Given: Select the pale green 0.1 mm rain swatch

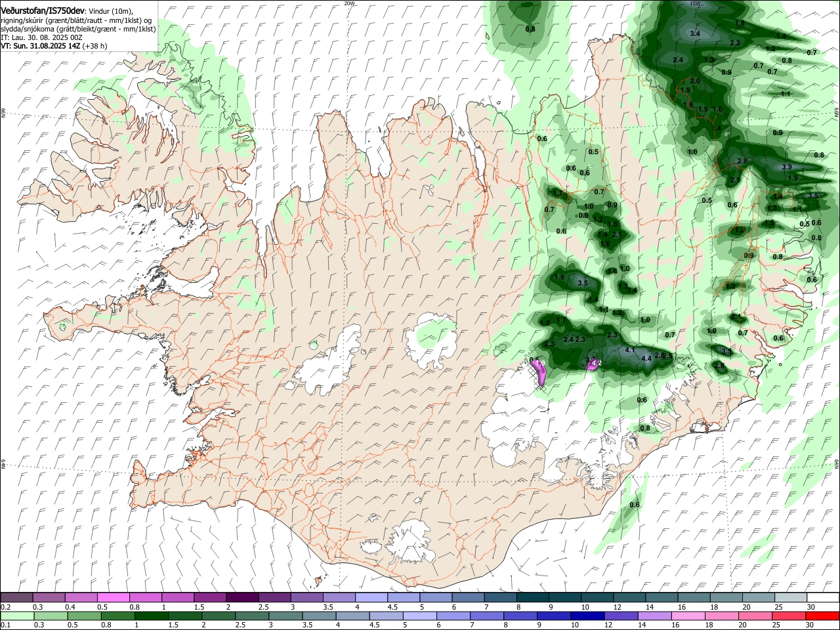Looking at the screenshot, I should coord(16,616).
